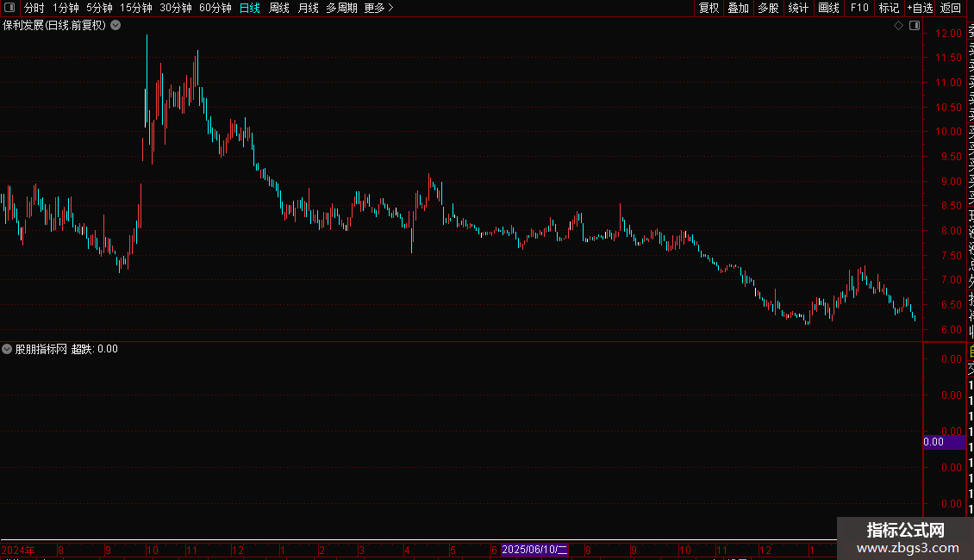This screenshot has height=560, width=974.
Task: Click the purple 0.00 indicator axis marker
Action: point(944,442)
